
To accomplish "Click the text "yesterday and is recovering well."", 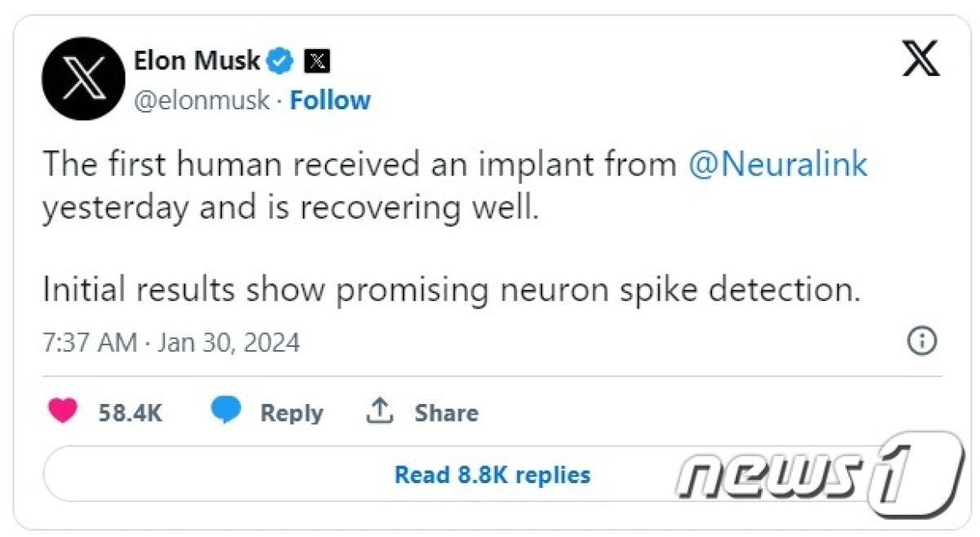I will pos(291,207).
